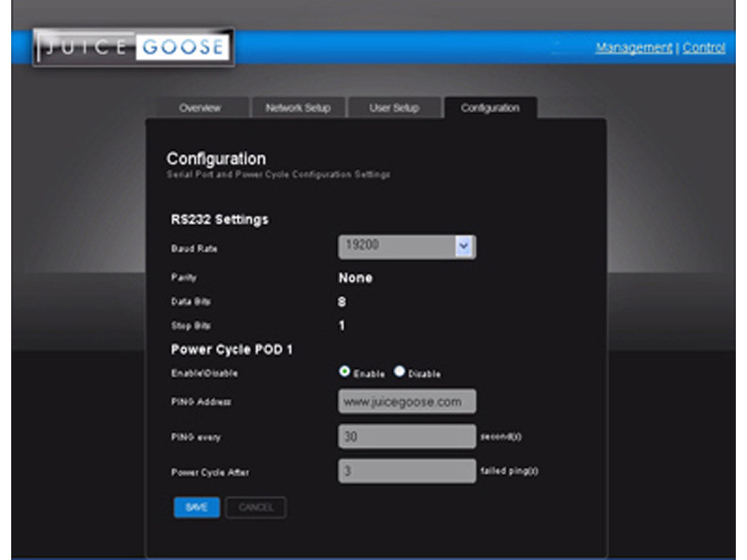This screenshot has height=560, width=747.
Task: Click the RS232 Settings section heading
Action: 219,219
